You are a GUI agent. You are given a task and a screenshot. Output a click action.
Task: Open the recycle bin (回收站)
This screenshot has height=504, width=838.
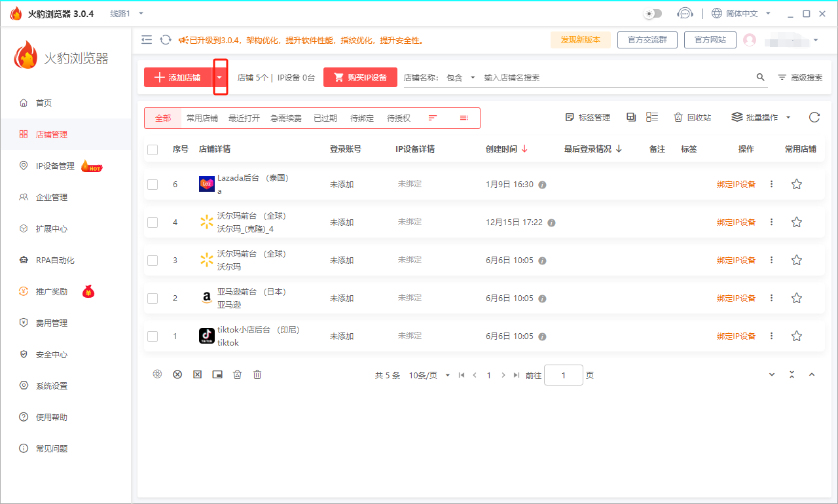click(692, 117)
